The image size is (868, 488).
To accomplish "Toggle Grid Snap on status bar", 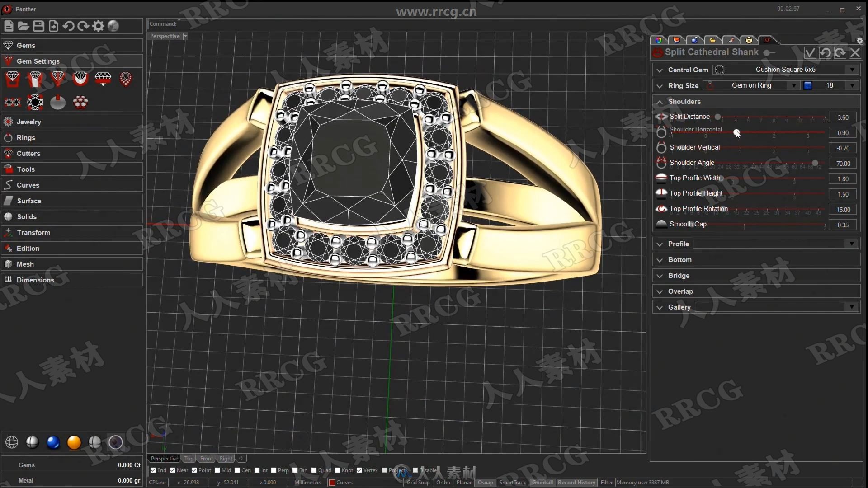I will point(417,483).
